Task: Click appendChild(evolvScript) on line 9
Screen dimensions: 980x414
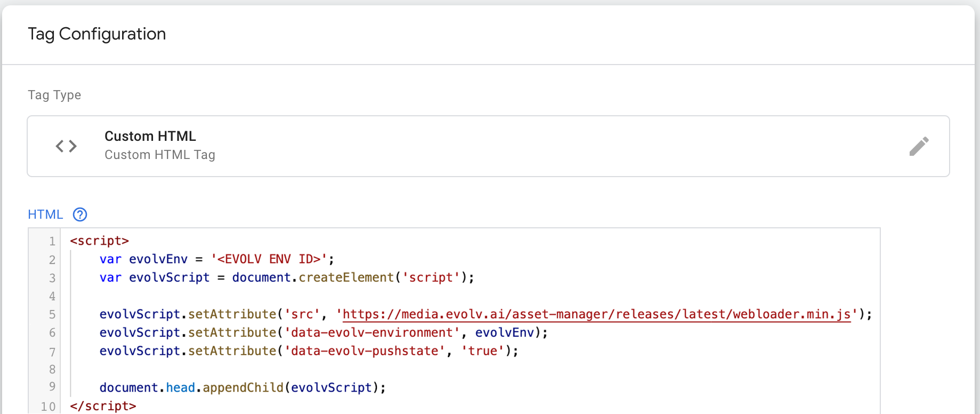Action: click(291, 387)
